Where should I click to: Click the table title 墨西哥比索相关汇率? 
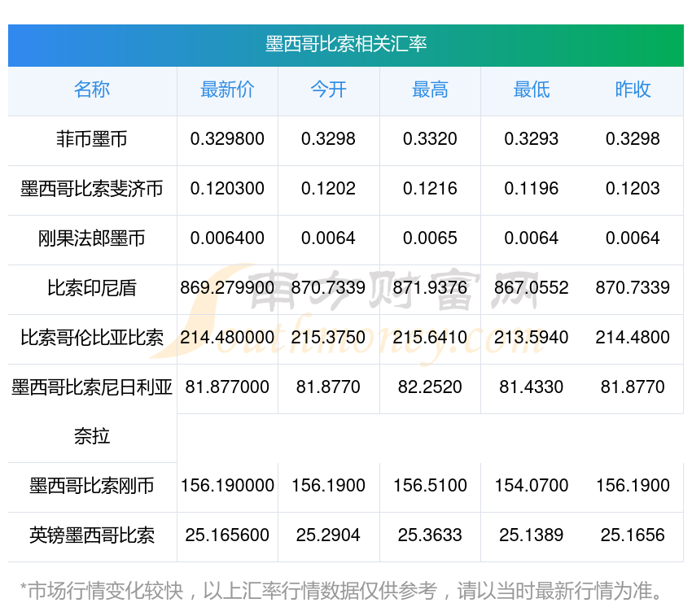click(346, 44)
